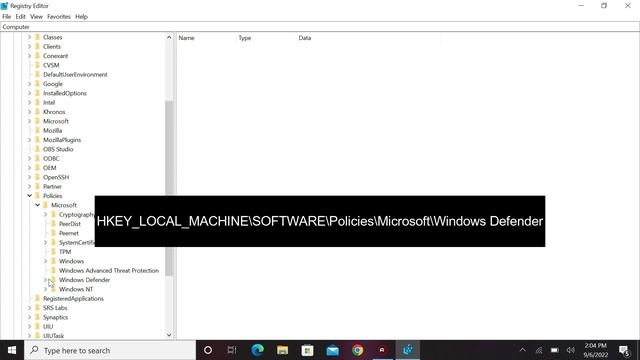This screenshot has width=640, height=360.
Task: Select DefaultUserEnvironment key
Action: point(75,75)
